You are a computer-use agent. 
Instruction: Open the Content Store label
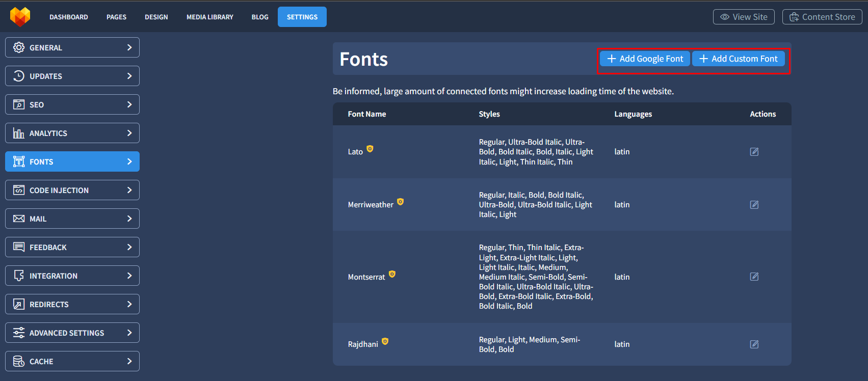point(829,17)
